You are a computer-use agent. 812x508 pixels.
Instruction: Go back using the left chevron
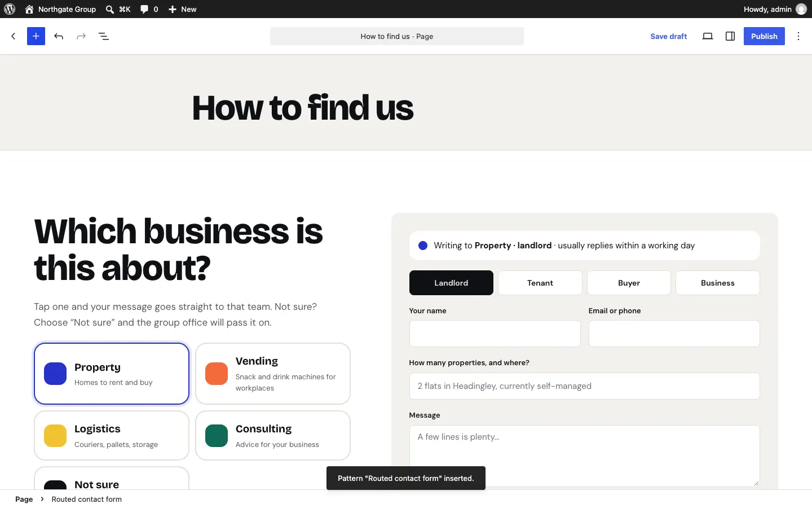[14, 36]
